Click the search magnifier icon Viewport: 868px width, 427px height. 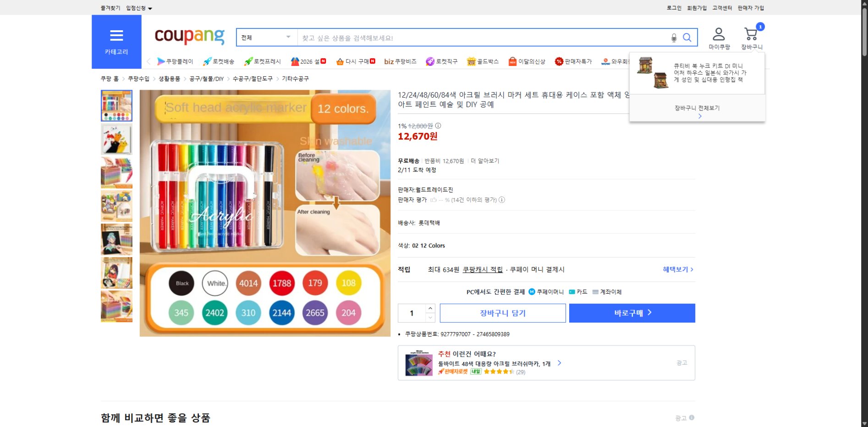click(x=687, y=38)
